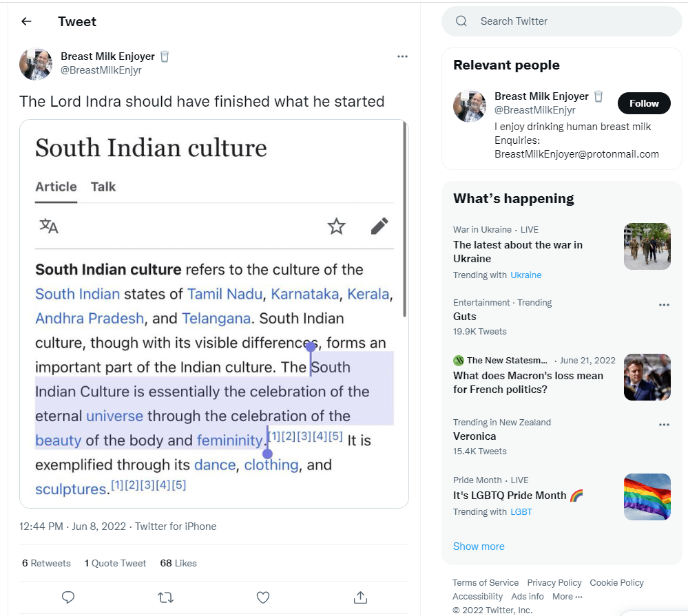688x616 pixels.
Task: Follow Breast Milk Enjoyer
Action: pyautogui.click(x=643, y=103)
